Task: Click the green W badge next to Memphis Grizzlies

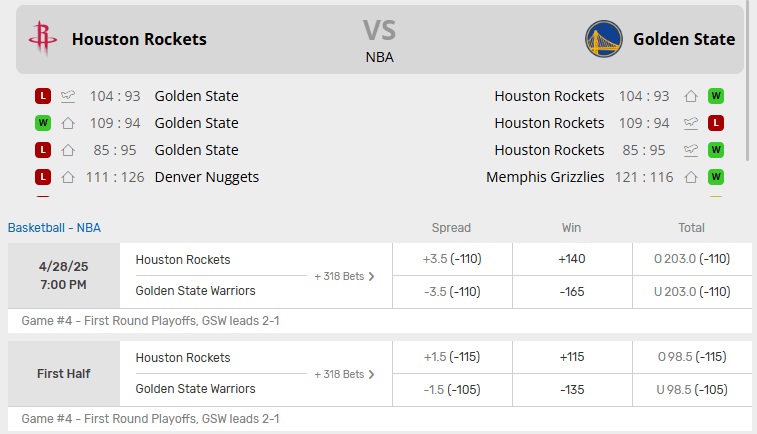Action: point(716,177)
